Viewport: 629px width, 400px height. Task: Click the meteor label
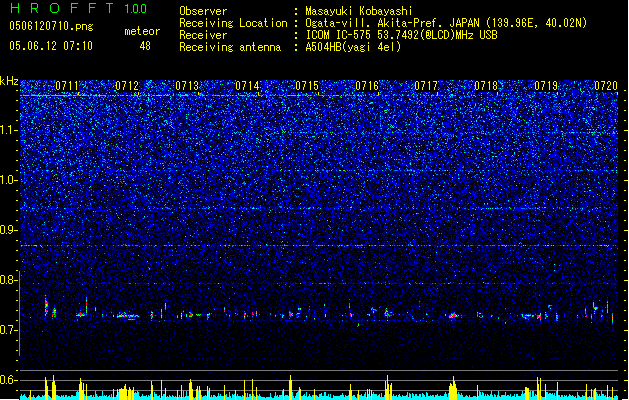point(142,31)
